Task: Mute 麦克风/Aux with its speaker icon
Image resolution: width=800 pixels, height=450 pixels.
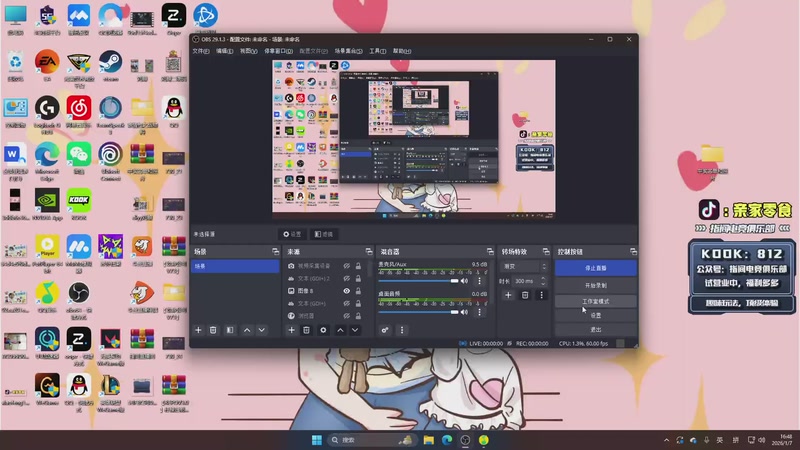Action: 464,281
